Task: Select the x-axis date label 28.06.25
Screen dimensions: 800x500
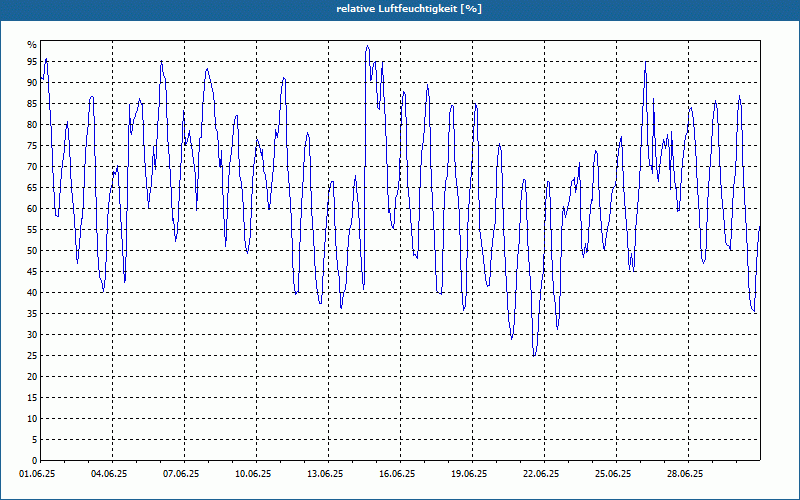Action: click(685, 474)
